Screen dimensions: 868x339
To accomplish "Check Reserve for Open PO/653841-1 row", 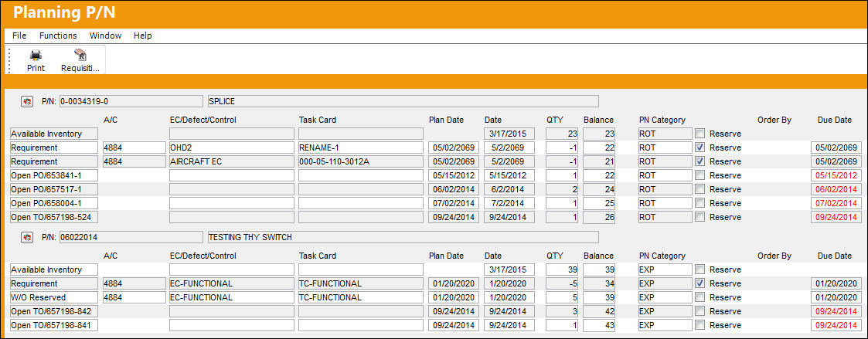I will pyautogui.click(x=700, y=175).
